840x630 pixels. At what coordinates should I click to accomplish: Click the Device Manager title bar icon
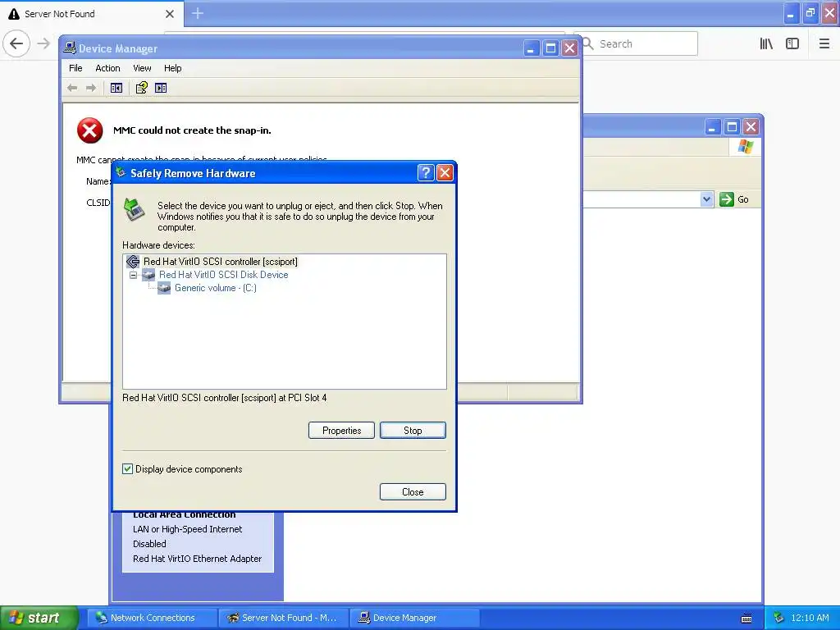(70, 48)
